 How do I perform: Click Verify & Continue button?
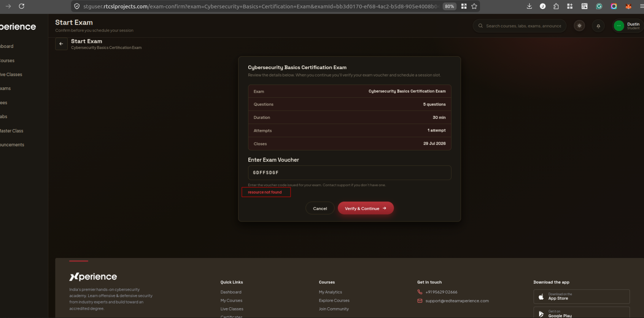point(366,208)
